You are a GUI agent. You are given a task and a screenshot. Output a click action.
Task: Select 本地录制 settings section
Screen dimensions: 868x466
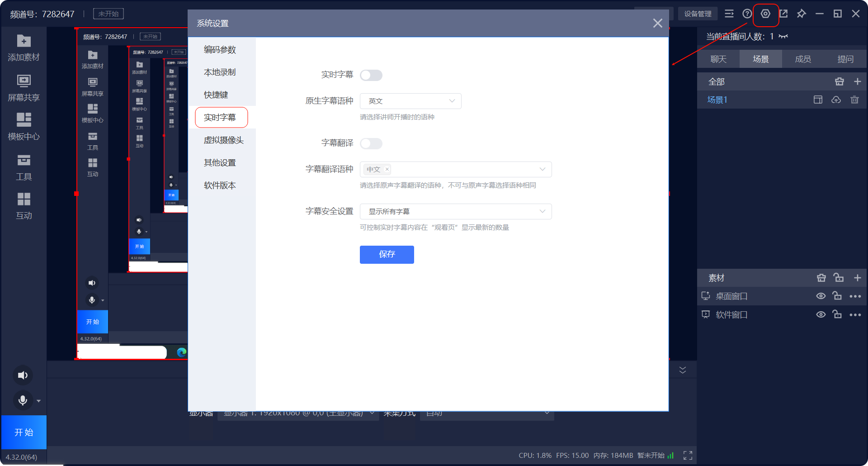click(x=220, y=72)
